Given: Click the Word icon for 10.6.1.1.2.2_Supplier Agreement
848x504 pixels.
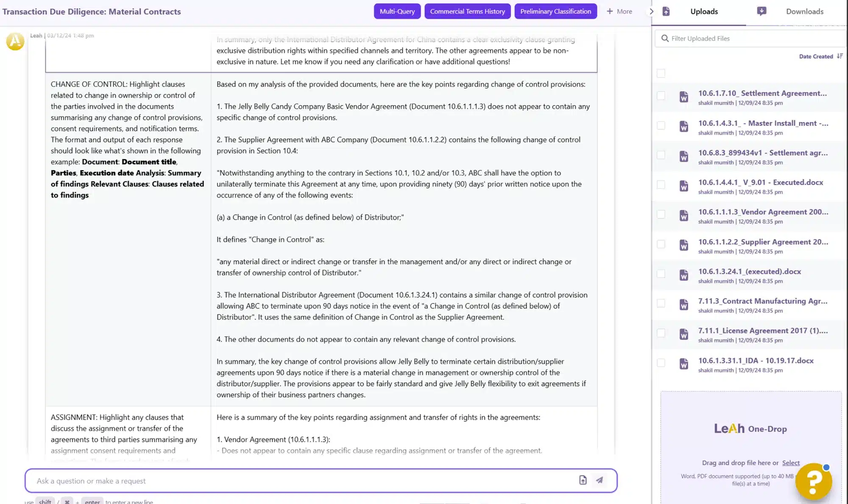Looking at the screenshot, I should click(x=683, y=245).
